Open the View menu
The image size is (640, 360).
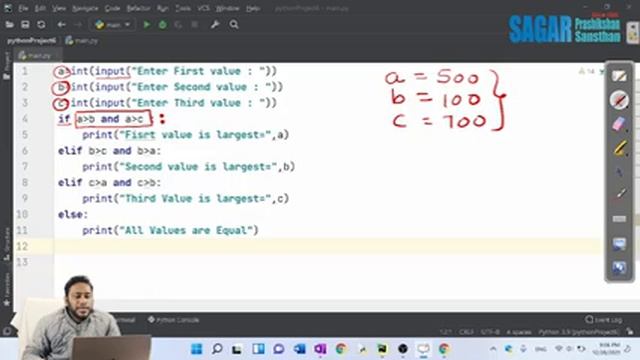pyautogui.click(x=59, y=8)
